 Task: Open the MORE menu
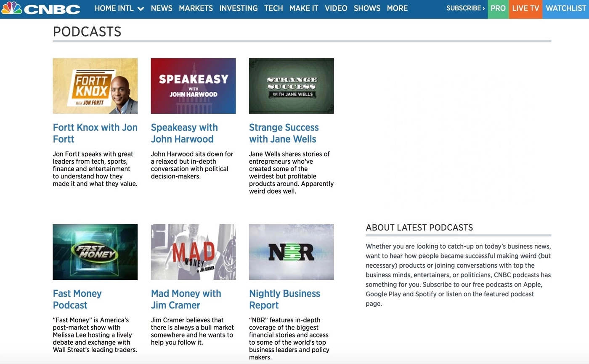coord(397,8)
